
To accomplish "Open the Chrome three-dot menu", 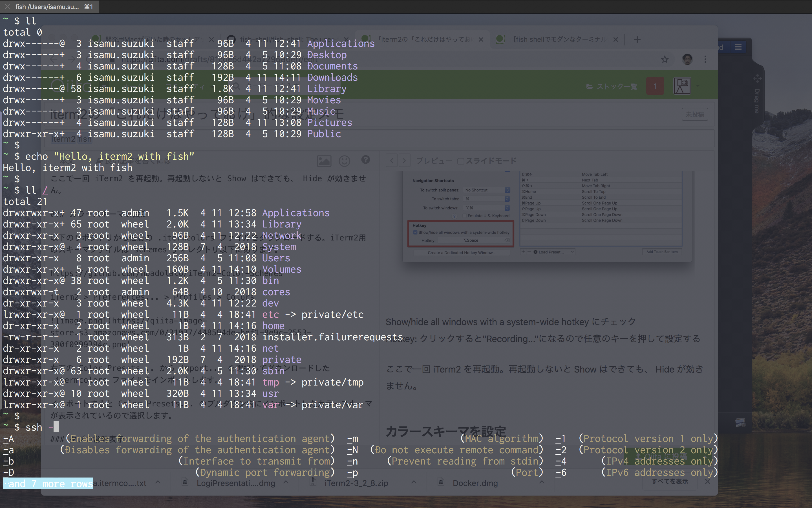I will pyautogui.click(x=705, y=60).
